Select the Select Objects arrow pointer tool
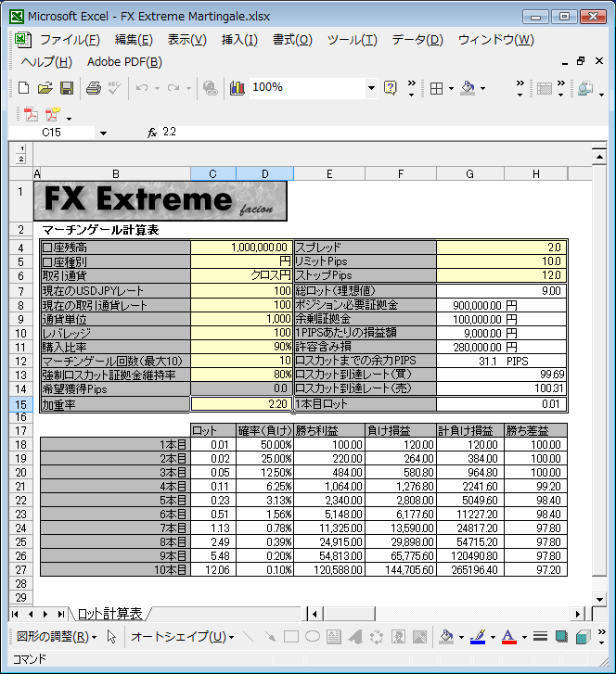Image resolution: width=616 pixels, height=674 pixels. 111,637
